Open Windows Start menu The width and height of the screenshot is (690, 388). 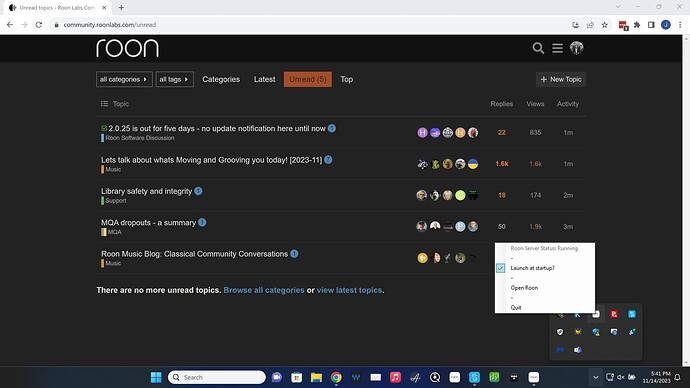click(156, 377)
